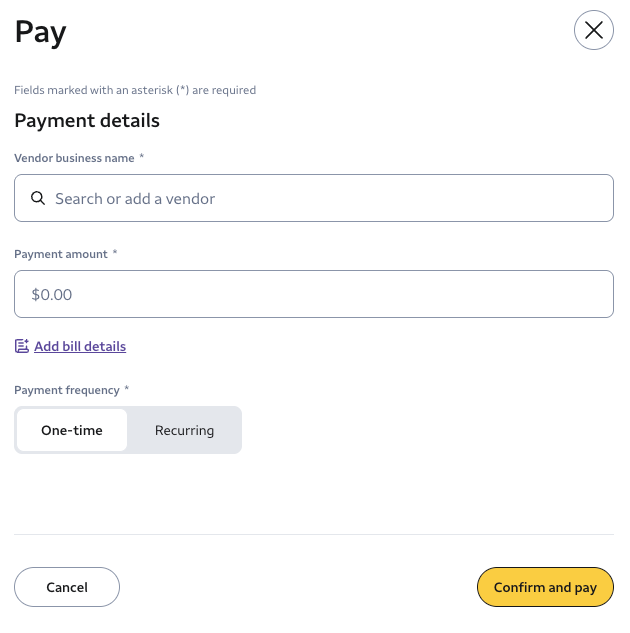
Task: Select One-time payment frequency
Action: click(x=72, y=430)
